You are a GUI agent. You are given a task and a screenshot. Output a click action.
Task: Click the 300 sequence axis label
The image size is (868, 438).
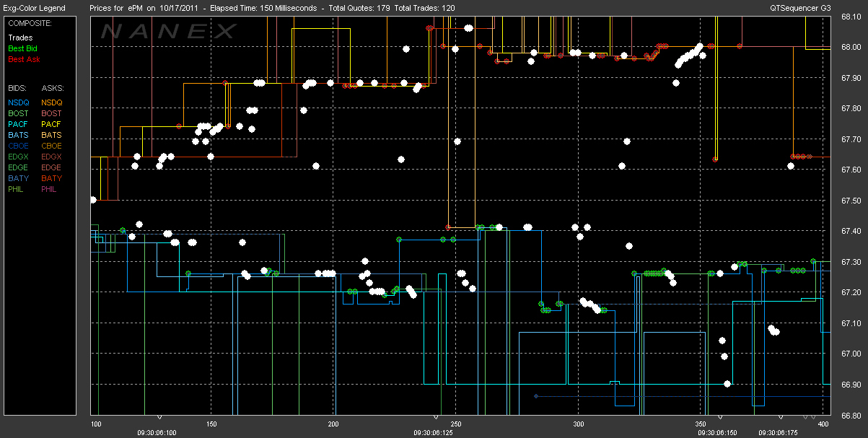click(x=579, y=424)
